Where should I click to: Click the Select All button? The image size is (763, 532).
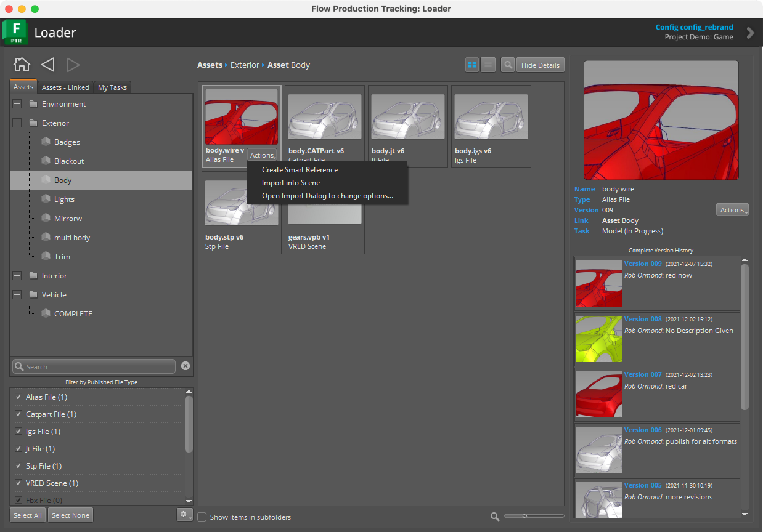[x=28, y=515]
